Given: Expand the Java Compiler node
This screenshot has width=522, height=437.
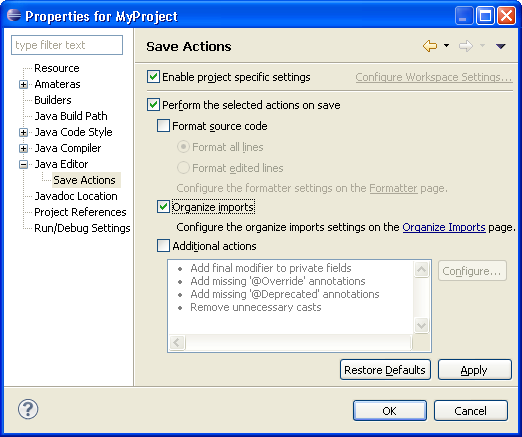Looking at the screenshot, I should (23, 148).
